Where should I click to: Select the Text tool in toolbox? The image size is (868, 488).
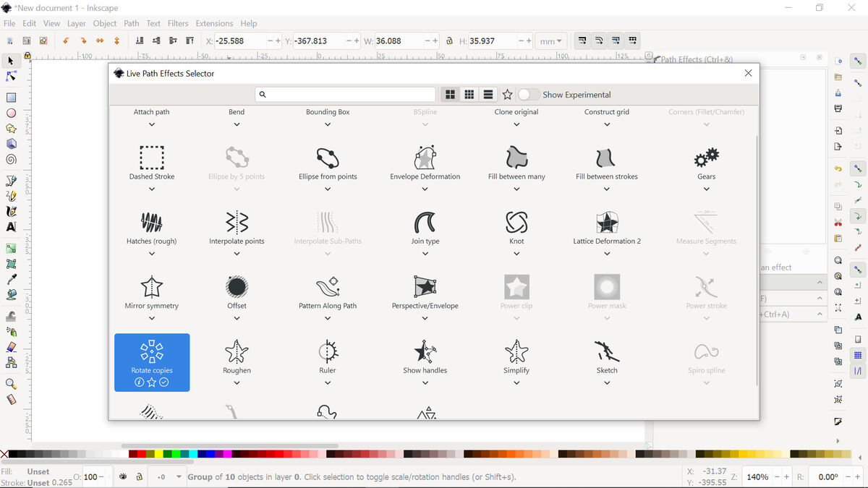[x=11, y=226]
